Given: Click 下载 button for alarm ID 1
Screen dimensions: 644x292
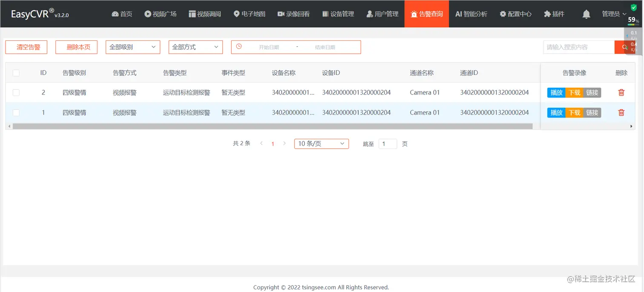Looking at the screenshot, I should click(574, 112).
